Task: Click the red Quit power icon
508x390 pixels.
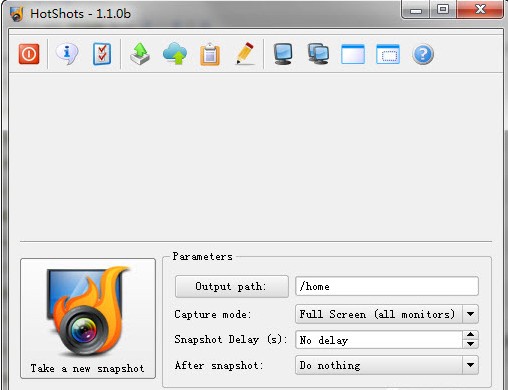Action: point(29,54)
